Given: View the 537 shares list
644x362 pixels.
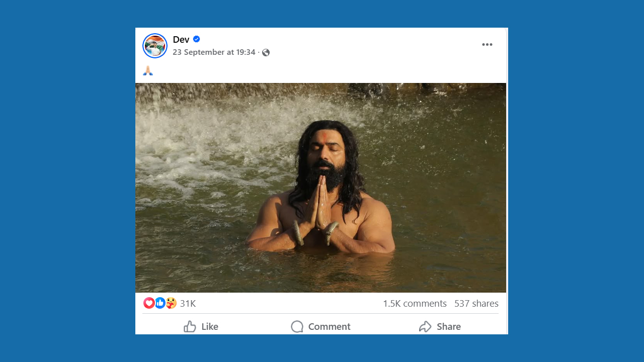Looking at the screenshot, I should [x=476, y=304].
